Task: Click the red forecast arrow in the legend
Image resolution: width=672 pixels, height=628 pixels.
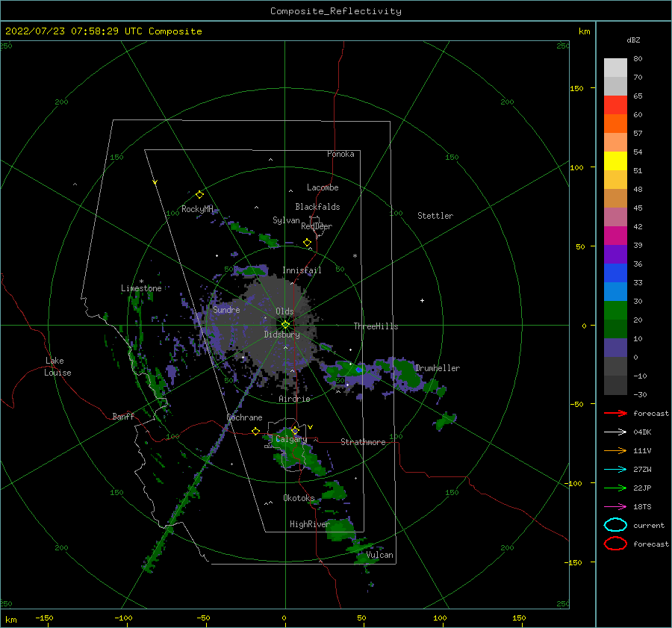Action: [x=615, y=413]
